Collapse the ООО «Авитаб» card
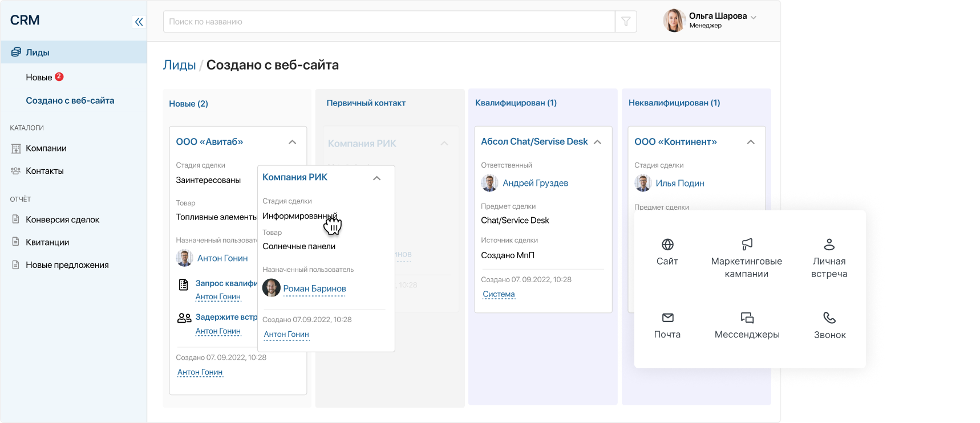 click(292, 142)
